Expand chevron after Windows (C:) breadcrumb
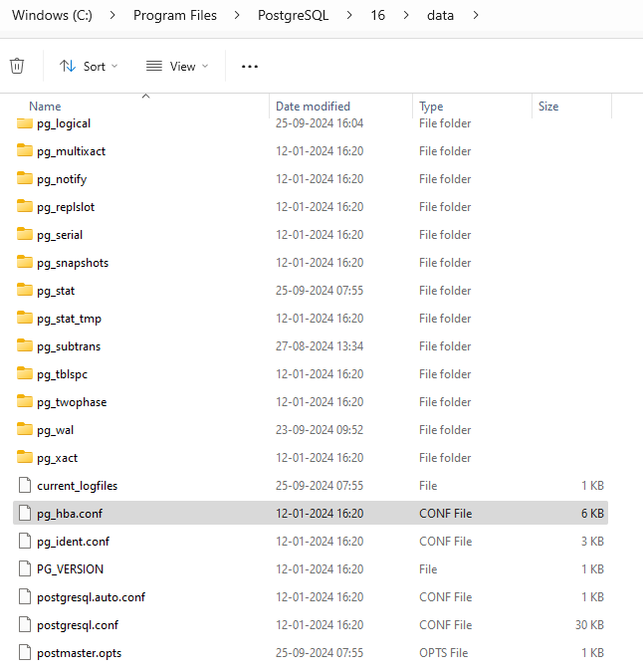This screenshot has height=672, width=643. 112,15
